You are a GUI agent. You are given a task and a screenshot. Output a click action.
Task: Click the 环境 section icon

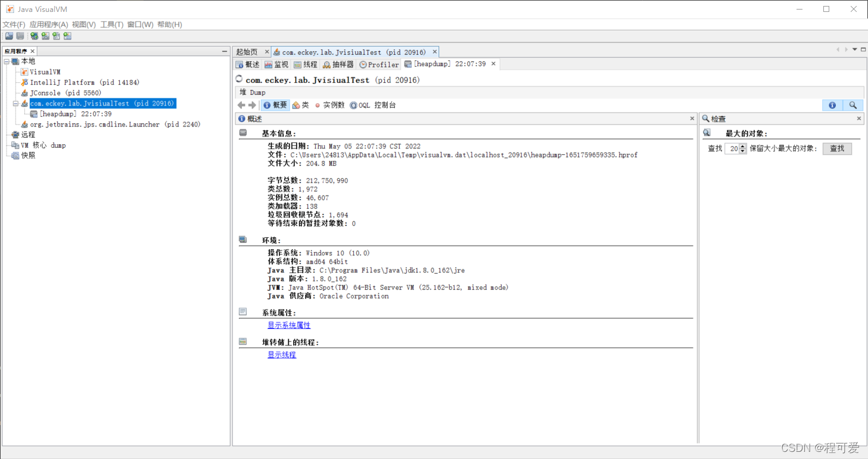coord(243,240)
